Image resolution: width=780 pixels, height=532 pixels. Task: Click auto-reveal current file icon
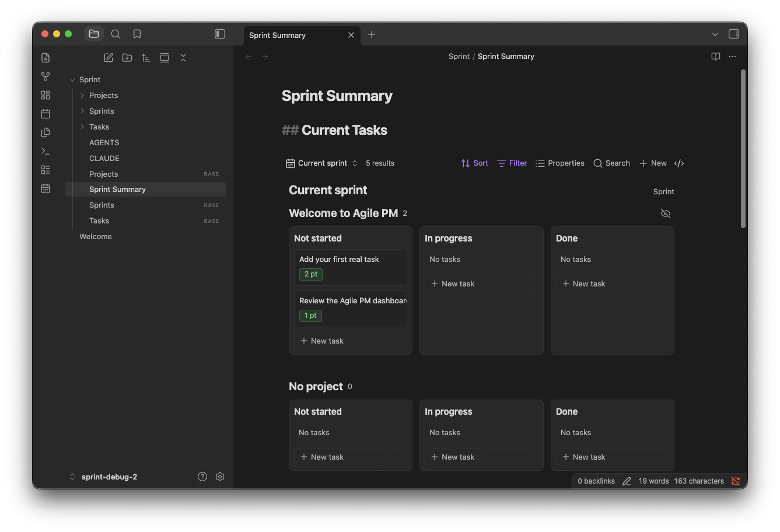pos(165,58)
